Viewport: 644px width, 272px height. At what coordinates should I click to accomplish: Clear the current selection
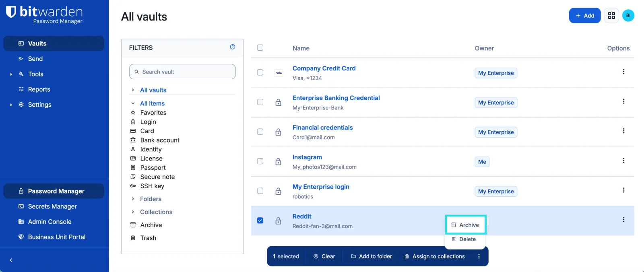pos(324,256)
